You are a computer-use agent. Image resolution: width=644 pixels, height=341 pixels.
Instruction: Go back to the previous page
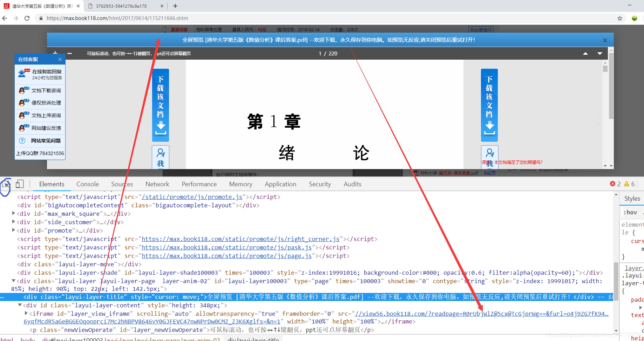coord(5,18)
